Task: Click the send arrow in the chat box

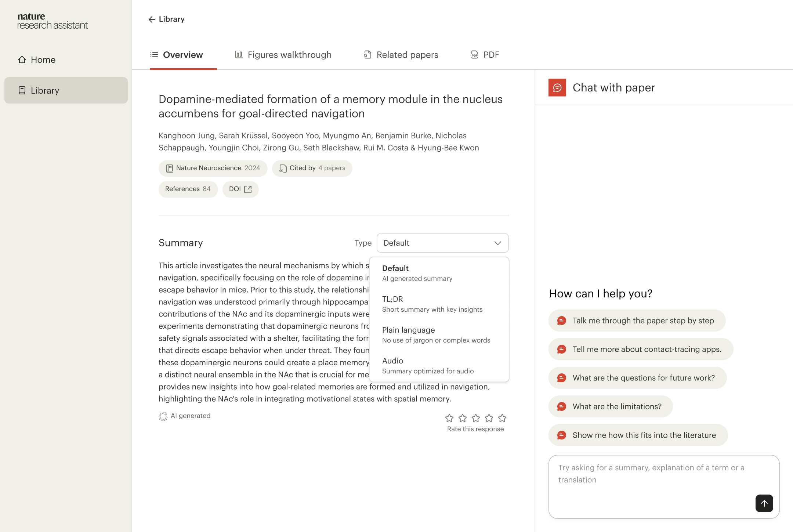Action: [x=764, y=503]
